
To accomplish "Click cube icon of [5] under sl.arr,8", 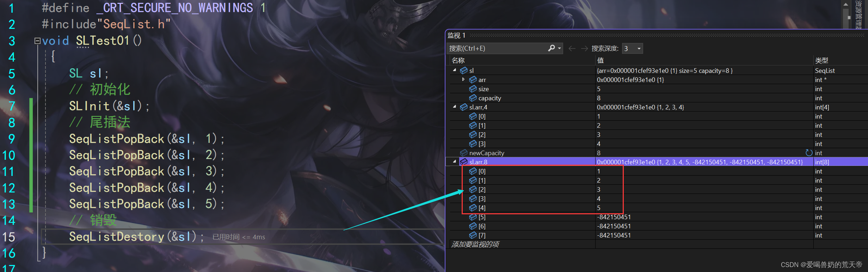I will point(473,217).
